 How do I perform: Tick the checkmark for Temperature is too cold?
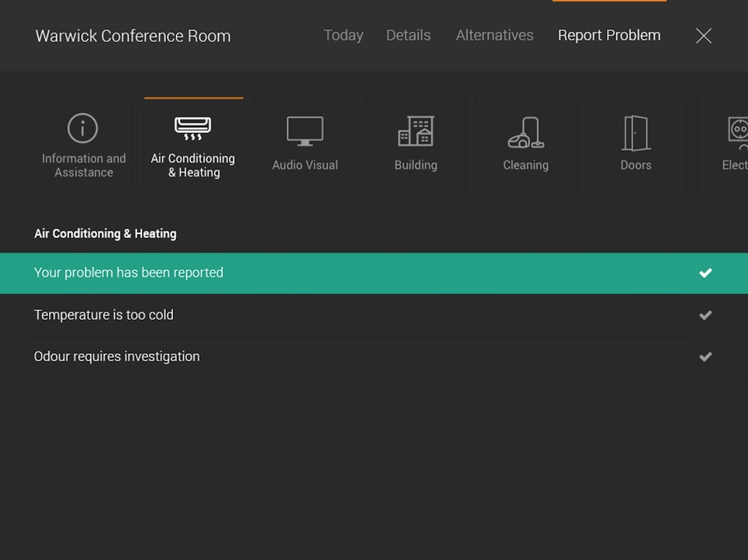pos(705,315)
